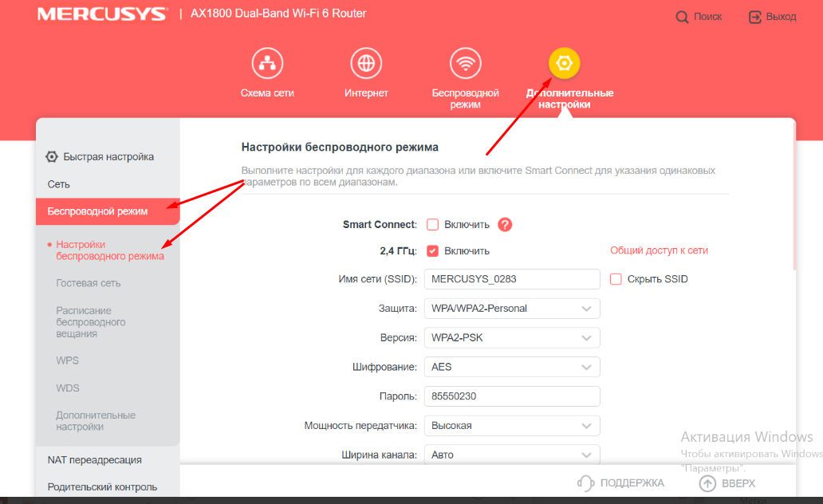823x504 pixels.
Task: Enable the Smart Connect checkbox
Action: click(x=433, y=225)
